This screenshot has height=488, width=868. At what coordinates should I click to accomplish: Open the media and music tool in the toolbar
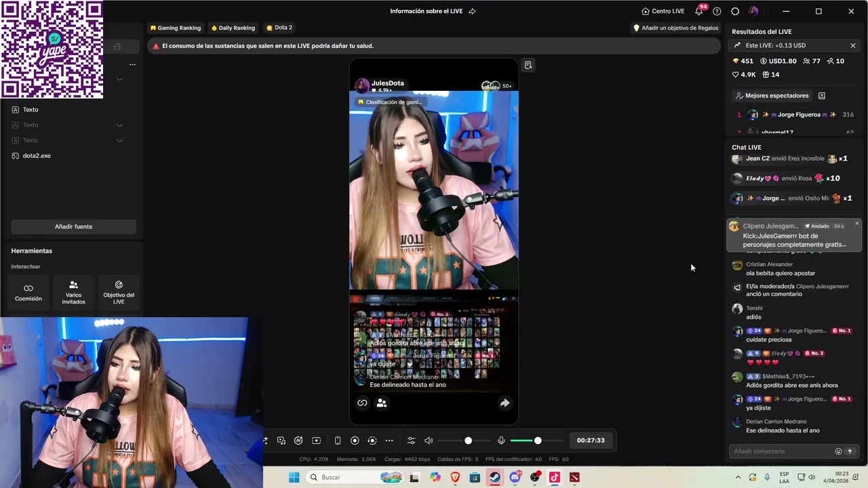pyautogui.click(x=281, y=441)
